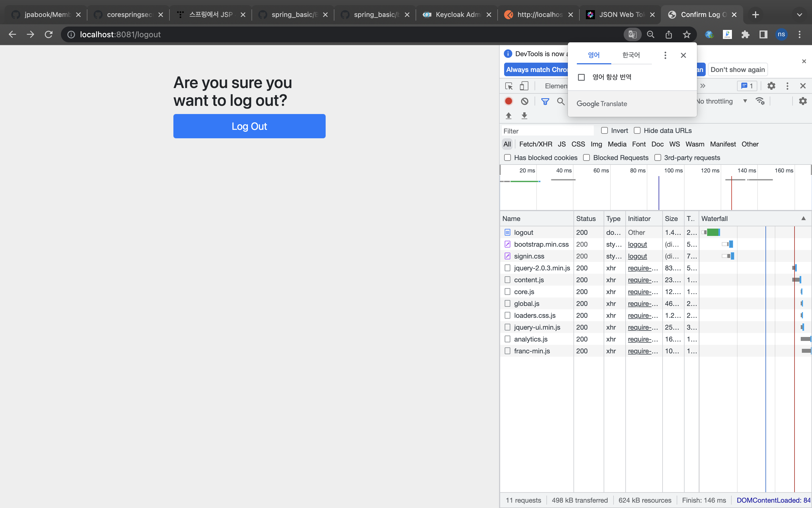
Task: Click the zoom magnifier icon in address bar
Action: coord(651,34)
